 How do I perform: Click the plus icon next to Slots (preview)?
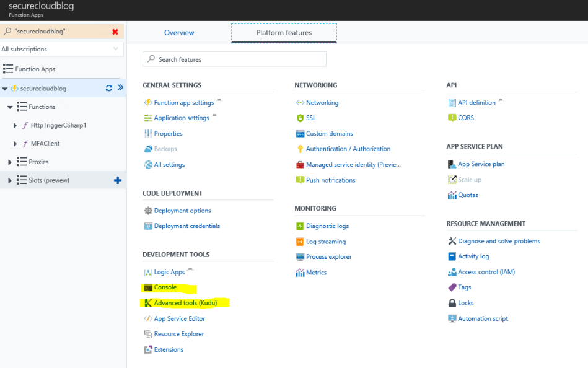118,180
